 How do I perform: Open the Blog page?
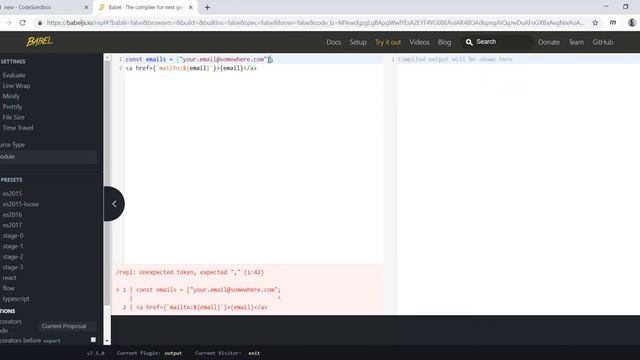tap(444, 42)
